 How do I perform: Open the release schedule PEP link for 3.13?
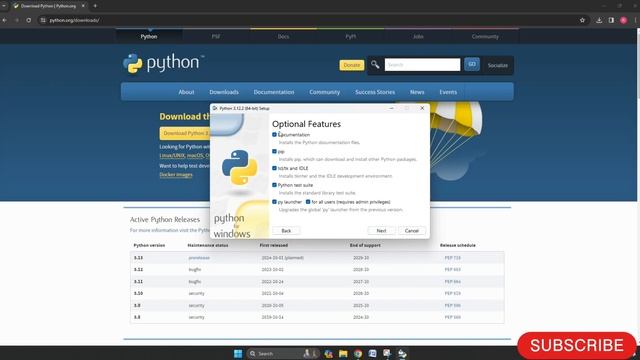pos(452,258)
